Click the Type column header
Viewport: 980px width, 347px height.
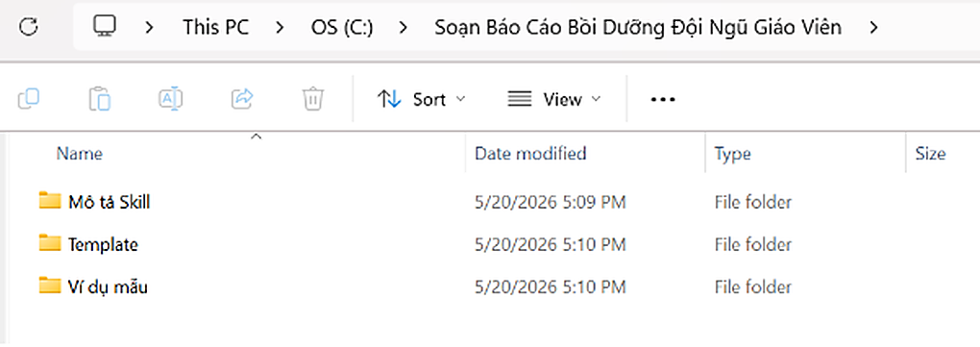pyautogui.click(x=732, y=153)
